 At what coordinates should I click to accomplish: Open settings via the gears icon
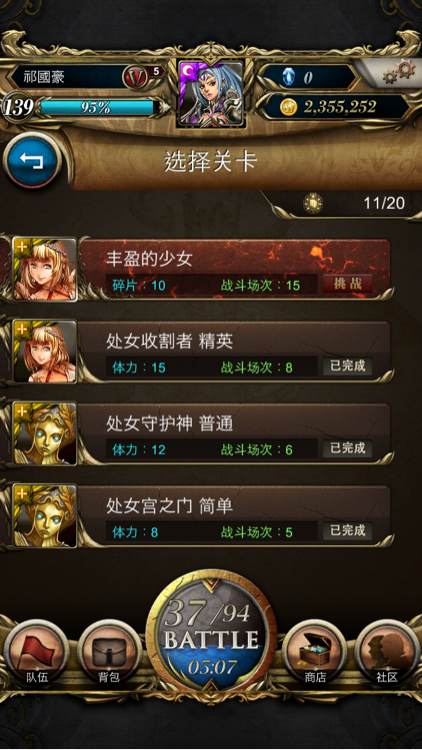pos(397,72)
